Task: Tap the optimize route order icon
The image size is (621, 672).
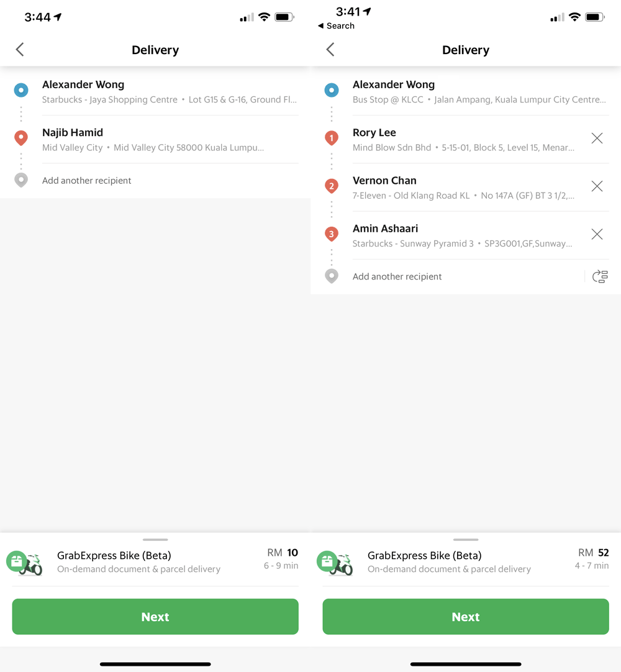Action: [600, 276]
